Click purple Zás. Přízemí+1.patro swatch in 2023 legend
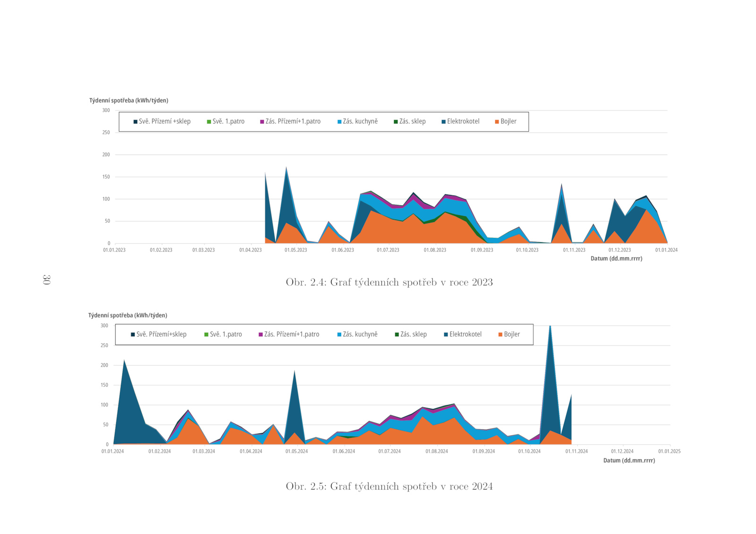This screenshot has height=534, width=756. [x=262, y=122]
